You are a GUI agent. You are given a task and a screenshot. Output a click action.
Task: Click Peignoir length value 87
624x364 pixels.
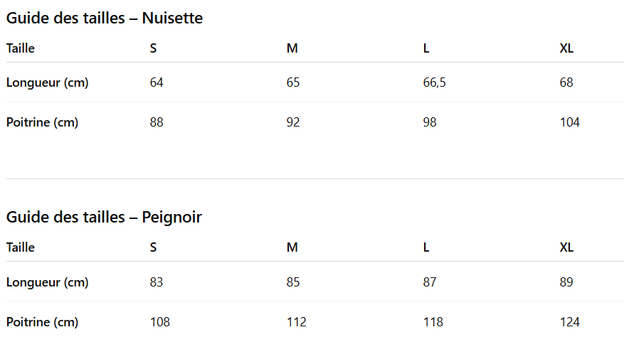(429, 282)
